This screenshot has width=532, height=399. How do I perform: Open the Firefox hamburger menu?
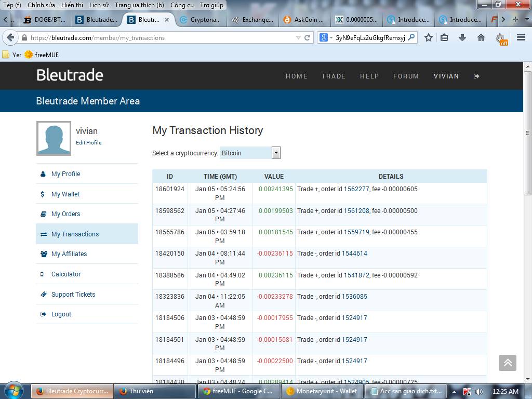pos(521,37)
